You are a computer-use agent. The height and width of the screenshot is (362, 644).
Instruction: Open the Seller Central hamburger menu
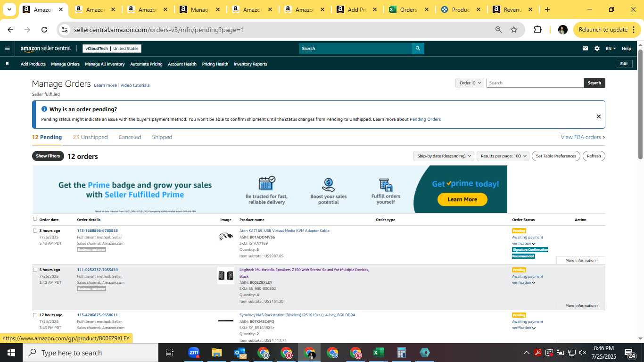tap(7, 49)
